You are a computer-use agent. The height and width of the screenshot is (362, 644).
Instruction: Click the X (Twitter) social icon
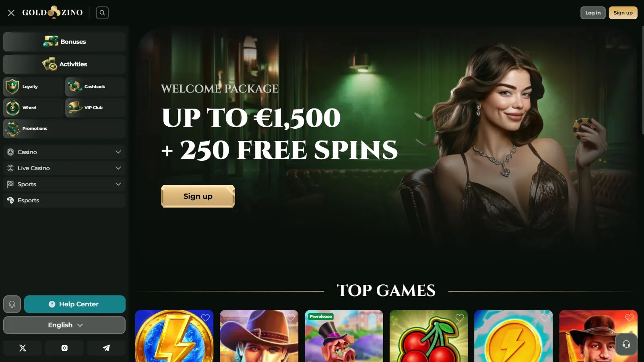click(x=23, y=348)
